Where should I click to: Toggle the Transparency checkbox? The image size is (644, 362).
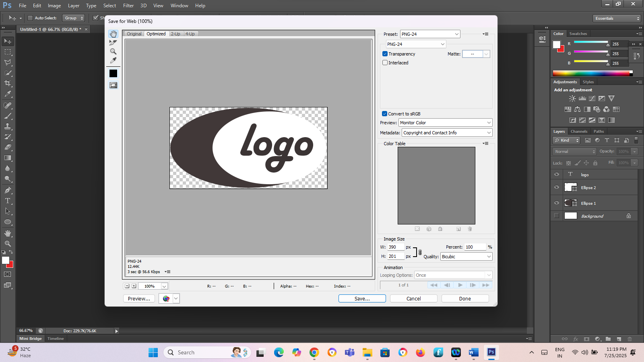pos(385,54)
